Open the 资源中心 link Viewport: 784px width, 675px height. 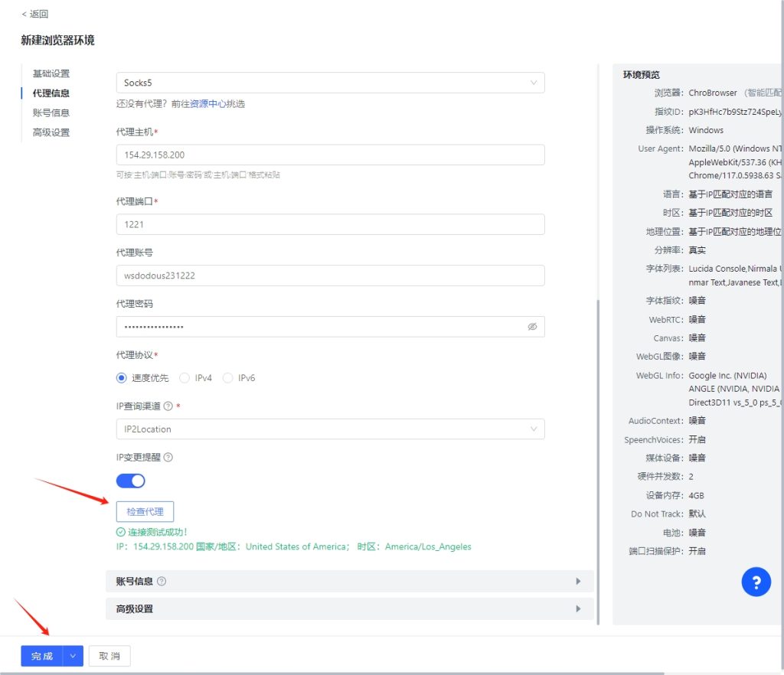pos(207,104)
